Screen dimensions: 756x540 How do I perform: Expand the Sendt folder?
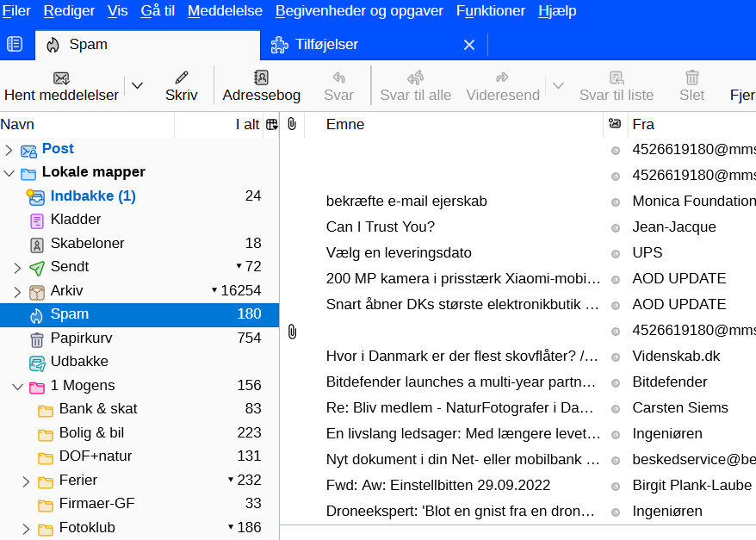click(17, 268)
